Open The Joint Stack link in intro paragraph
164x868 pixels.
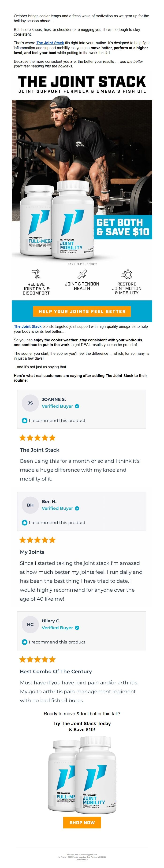coord(50,43)
